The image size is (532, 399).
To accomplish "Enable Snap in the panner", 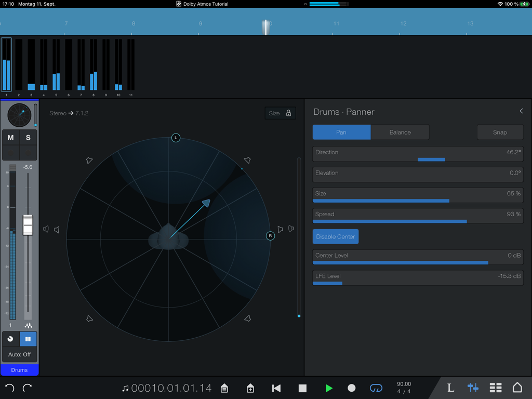I will [x=500, y=132].
